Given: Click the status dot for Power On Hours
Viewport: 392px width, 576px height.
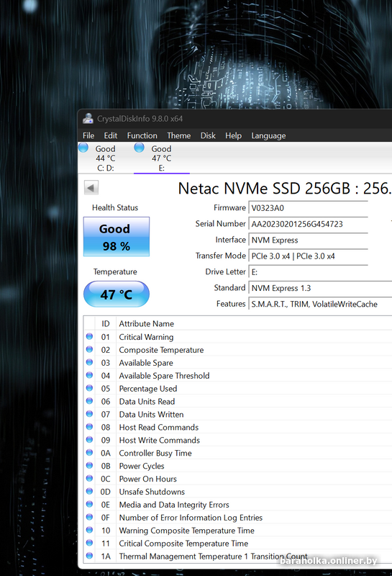Looking at the screenshot, I should tap(89, 478).
